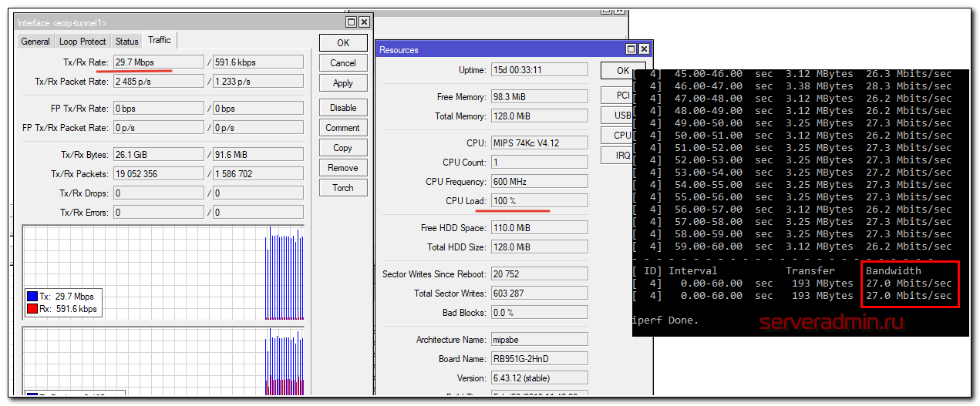The width and height of the screenshot is (980, 406).
Task: Click the Rx Packet Rate field 1 233 p/s
Action: point(258,82)
